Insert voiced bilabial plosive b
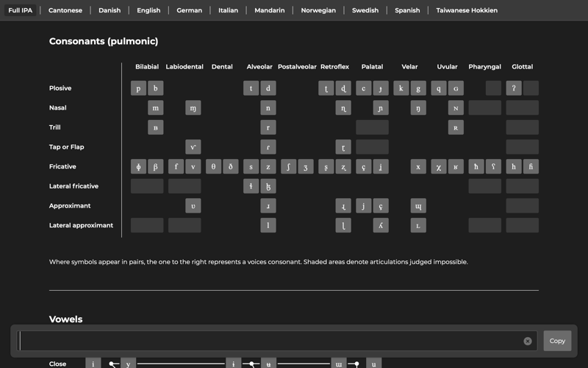Viewport: 588px width, 368px height. click(156, 88)
